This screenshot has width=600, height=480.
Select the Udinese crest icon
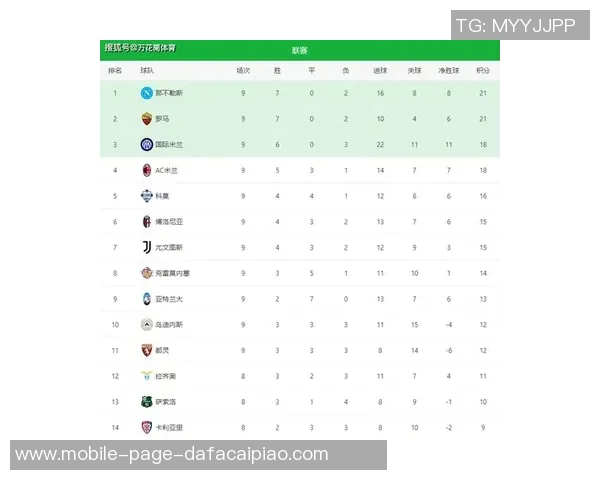(147, 325)
